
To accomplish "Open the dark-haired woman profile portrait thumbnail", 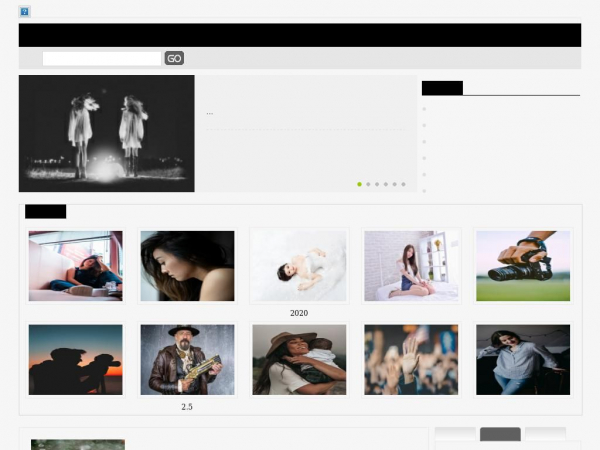I will click(x=188, y=266).
